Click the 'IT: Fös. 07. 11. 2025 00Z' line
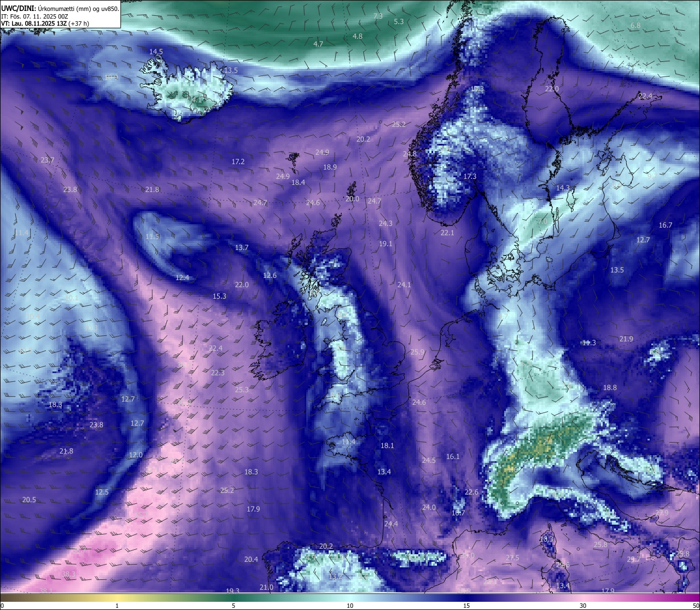Image resolution: width=700 pixels, height=610 pixels. tap(35, 16)
